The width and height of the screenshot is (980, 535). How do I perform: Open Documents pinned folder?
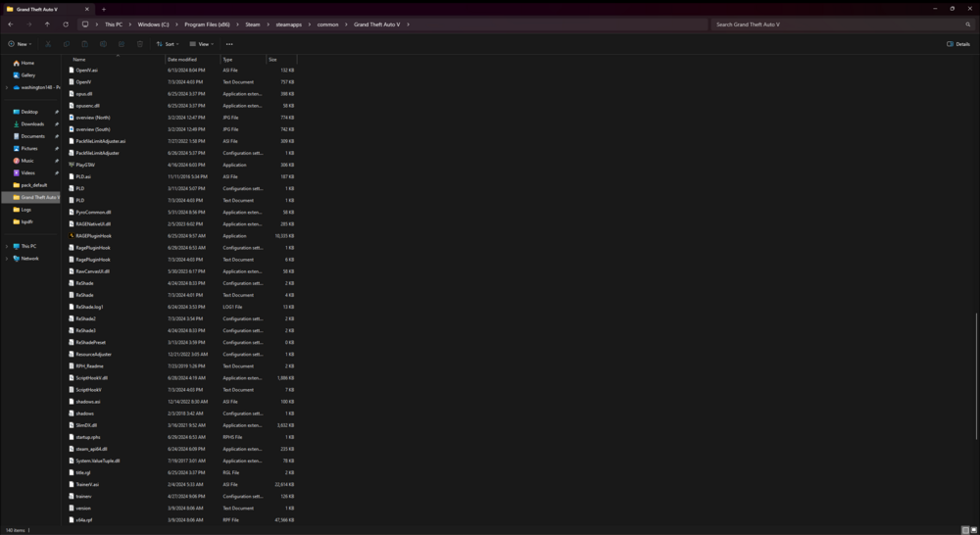30,136
